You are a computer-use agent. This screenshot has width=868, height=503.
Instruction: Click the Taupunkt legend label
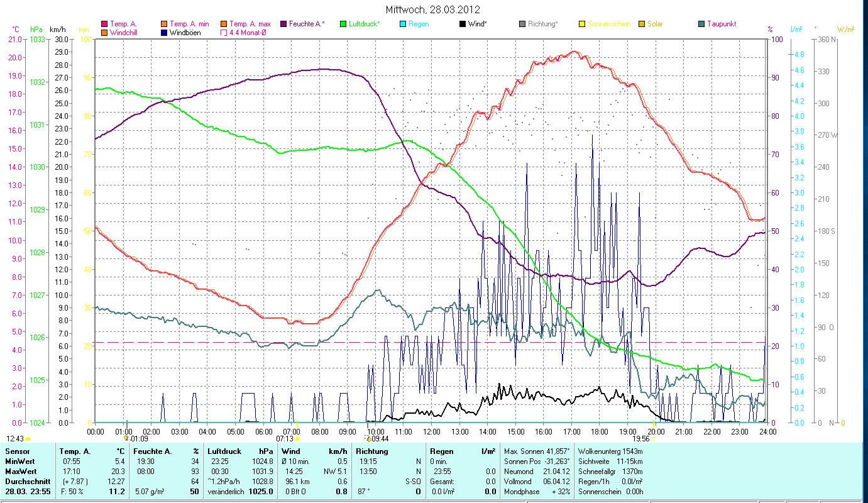click(x=722, y=25)
